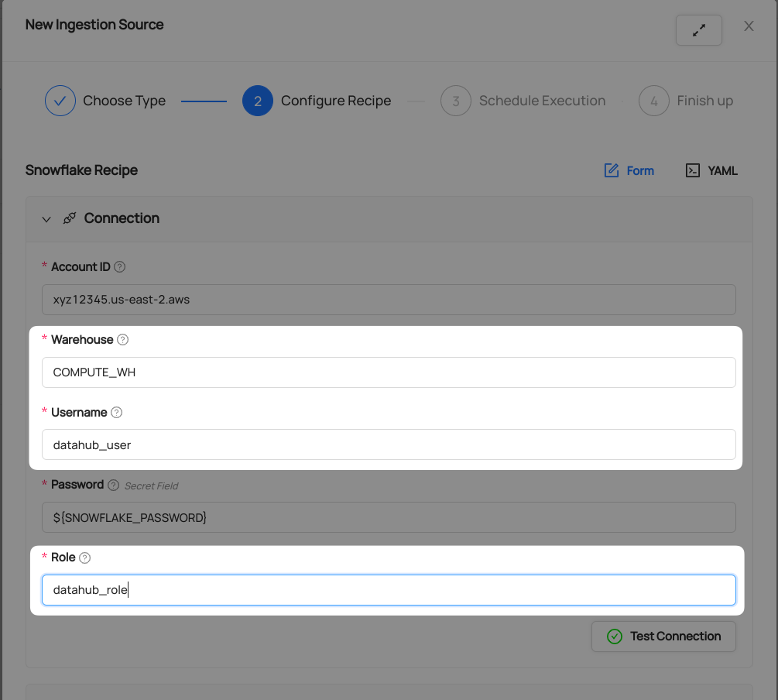Click the Snowflake Recipe heading
778x700 pixels.
(81, 170)
